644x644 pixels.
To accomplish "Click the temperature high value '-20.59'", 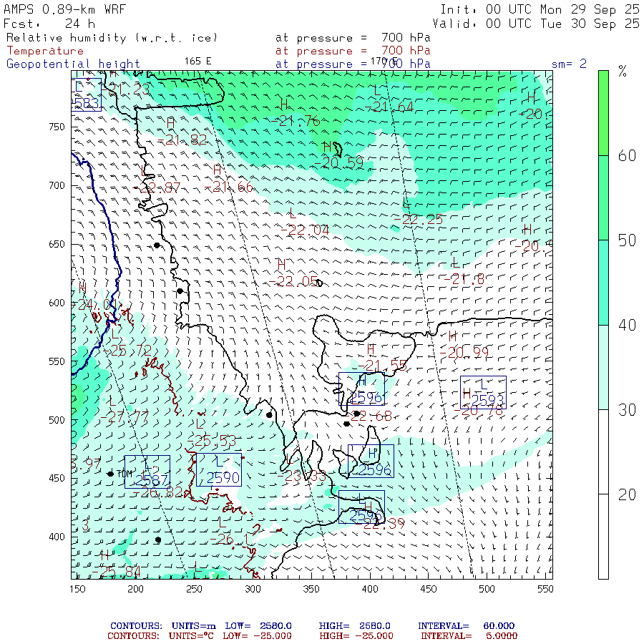I will click(339, 163).
